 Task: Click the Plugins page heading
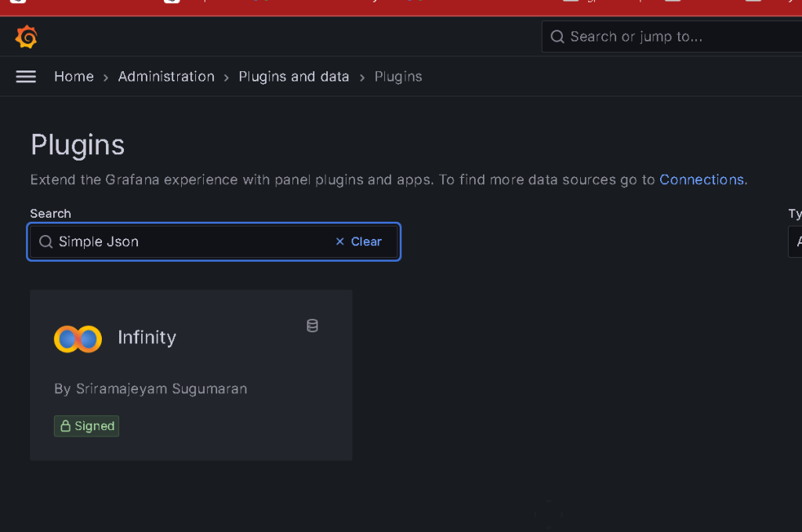pos(78,145)
